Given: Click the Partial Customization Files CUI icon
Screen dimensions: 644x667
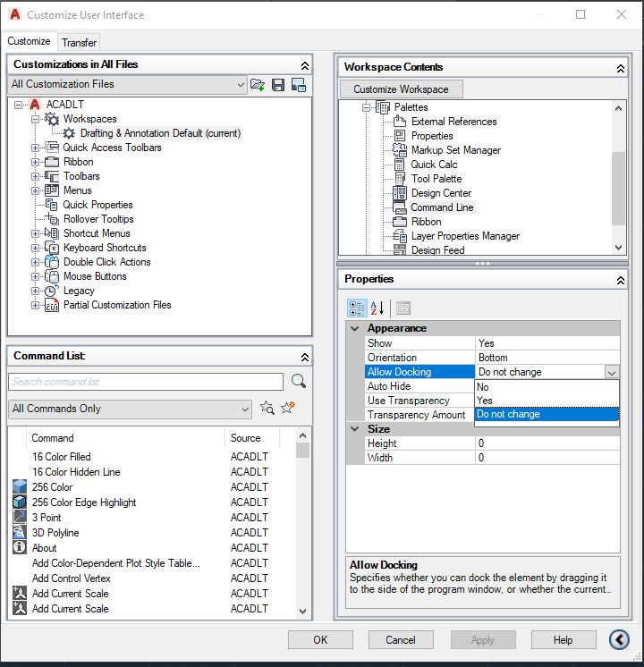Looking at the screenshot, I should 52,305.
